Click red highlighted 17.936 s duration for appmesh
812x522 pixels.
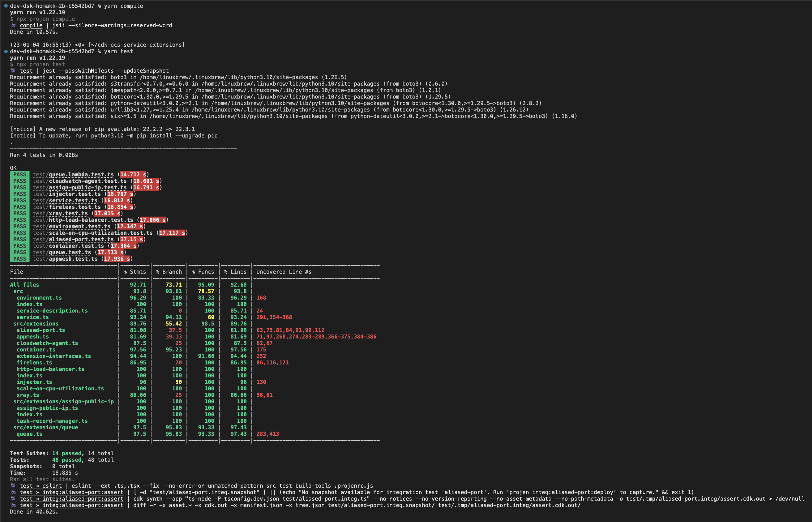coord(116,259)
